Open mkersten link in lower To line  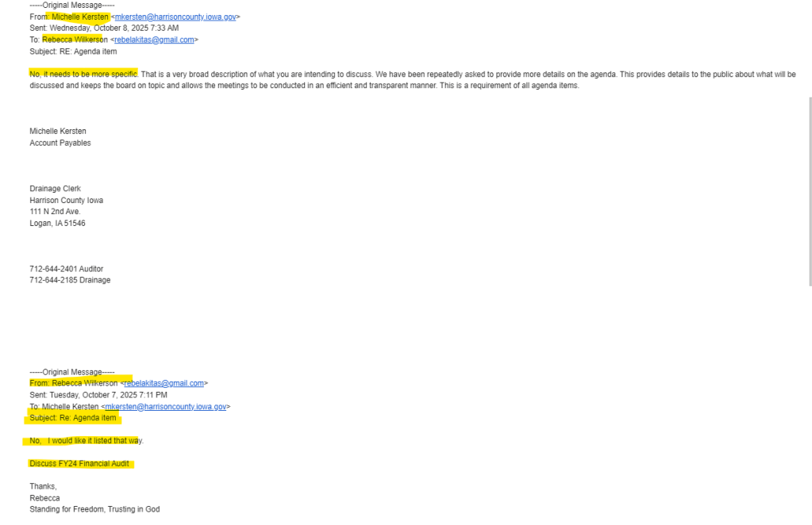click(x=166, y=407)
